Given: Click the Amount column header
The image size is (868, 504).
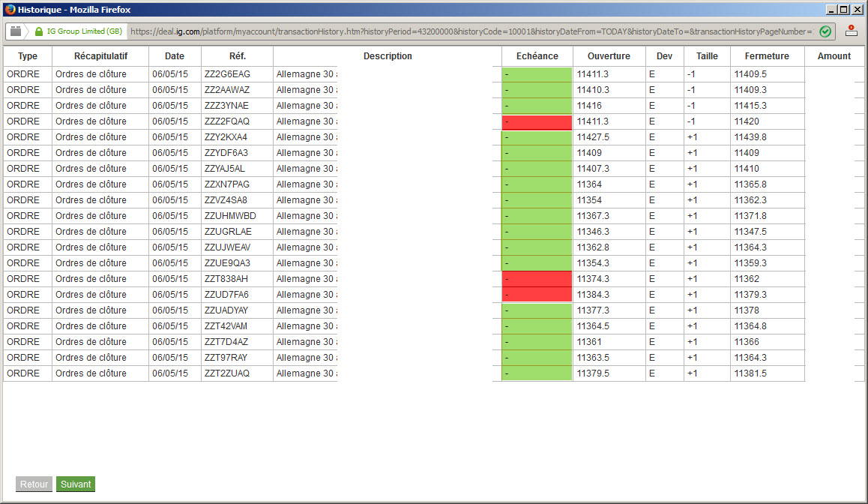Looking at the screenshot, I should tap(834, 56).
